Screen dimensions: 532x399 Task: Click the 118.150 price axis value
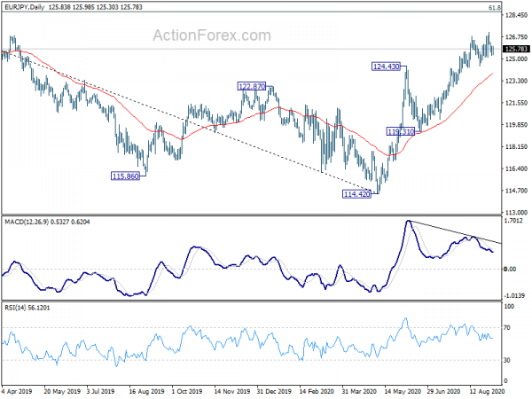516,147
